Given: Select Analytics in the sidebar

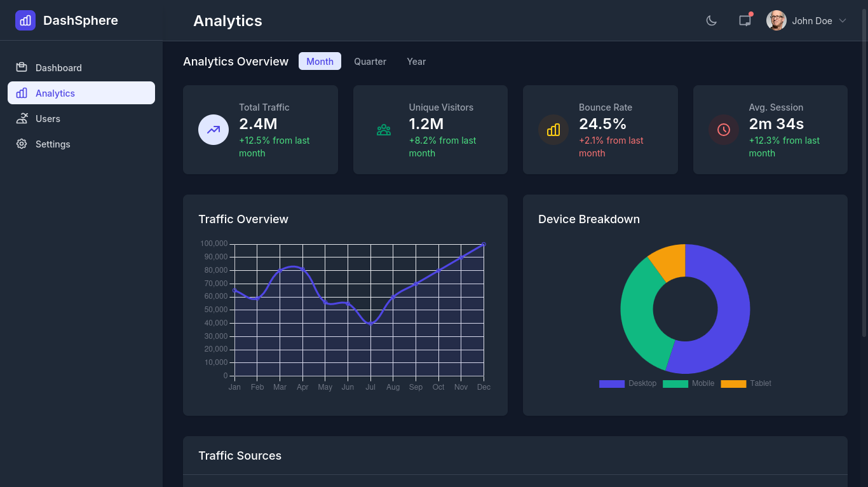Looking at the screenshot, I should click(81, 93).
